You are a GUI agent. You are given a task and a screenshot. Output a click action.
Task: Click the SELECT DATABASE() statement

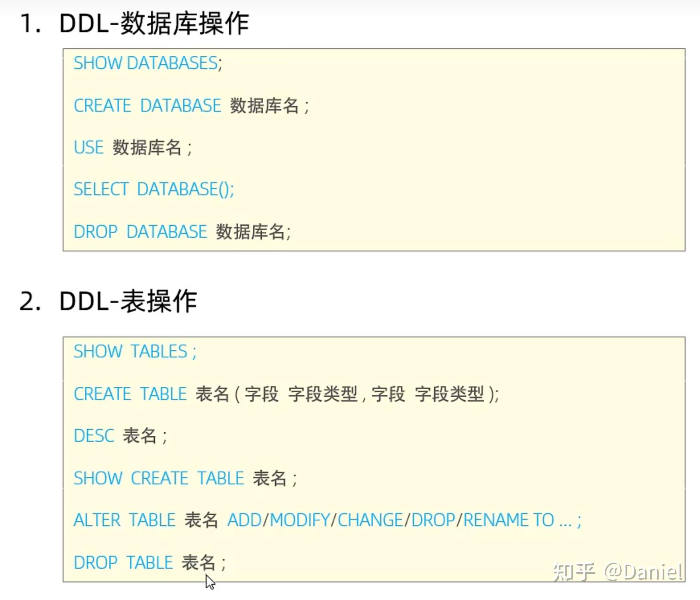coord(154,190)
